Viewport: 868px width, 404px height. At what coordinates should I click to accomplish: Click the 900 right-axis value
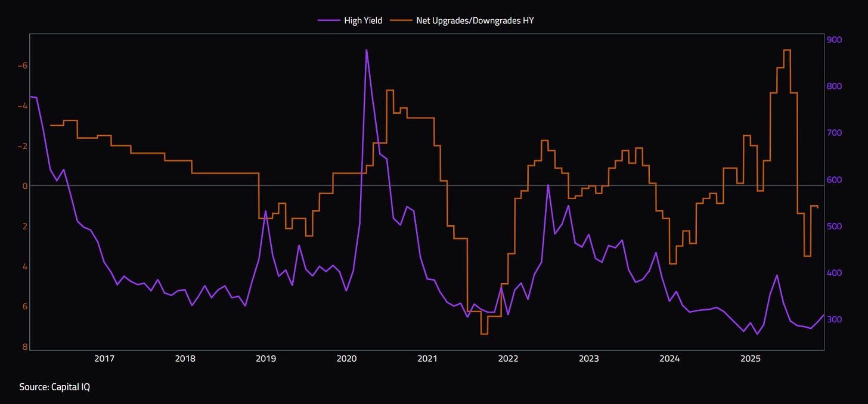coord(834,40)
